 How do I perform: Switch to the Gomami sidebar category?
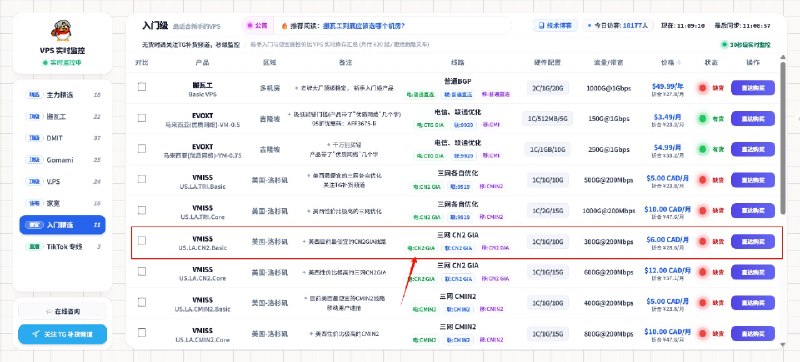coord(62,160)
